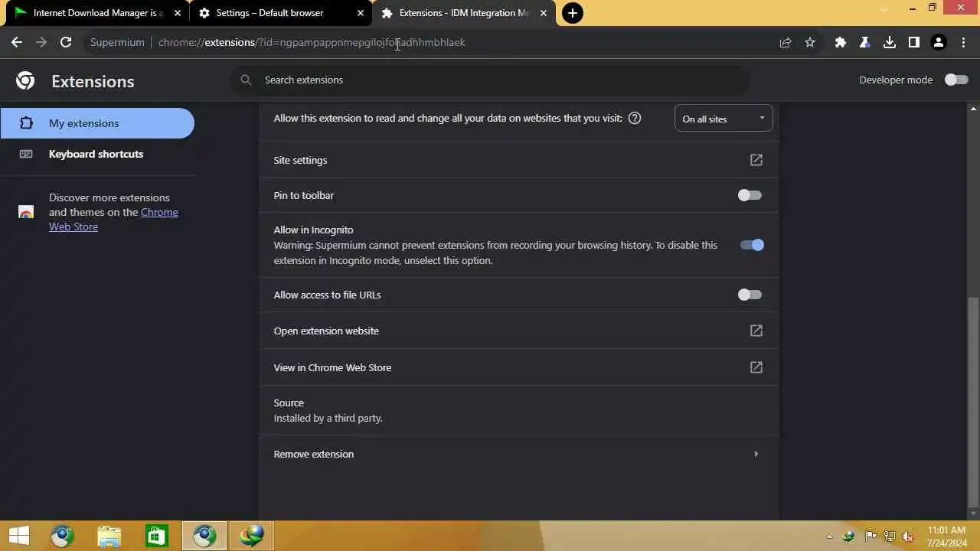Open the Internet Download Manager taskbar icon
This screenshot has width=980, height=551.
tap(251, 536)
